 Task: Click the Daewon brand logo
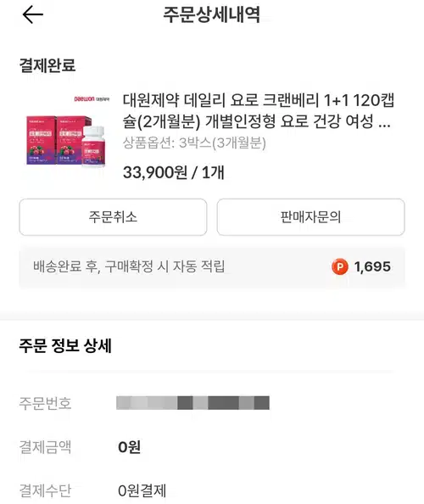[92, 98]
